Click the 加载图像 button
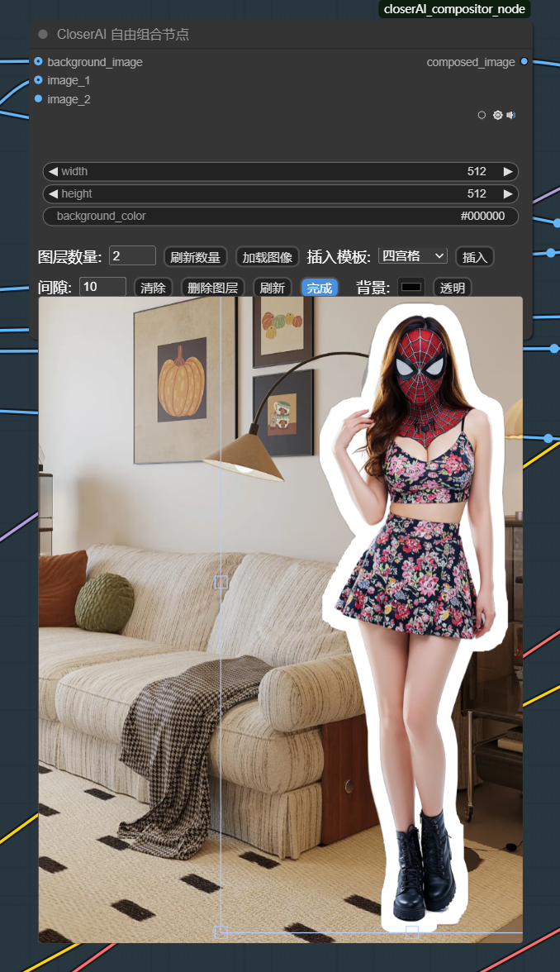The image size is (560, 972). 268,257
